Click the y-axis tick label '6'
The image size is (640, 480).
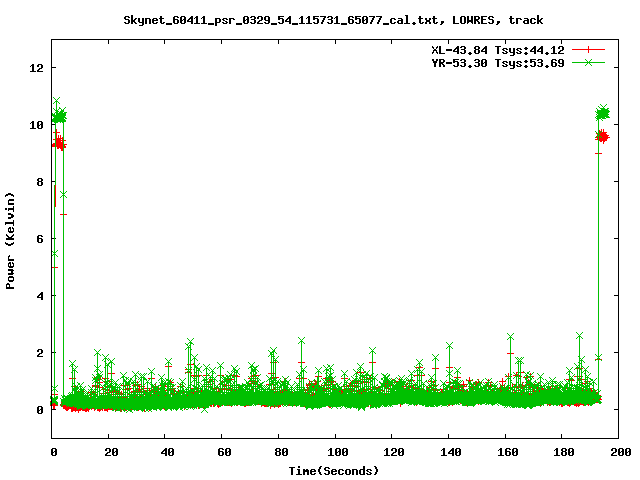[x=40, y=239]
